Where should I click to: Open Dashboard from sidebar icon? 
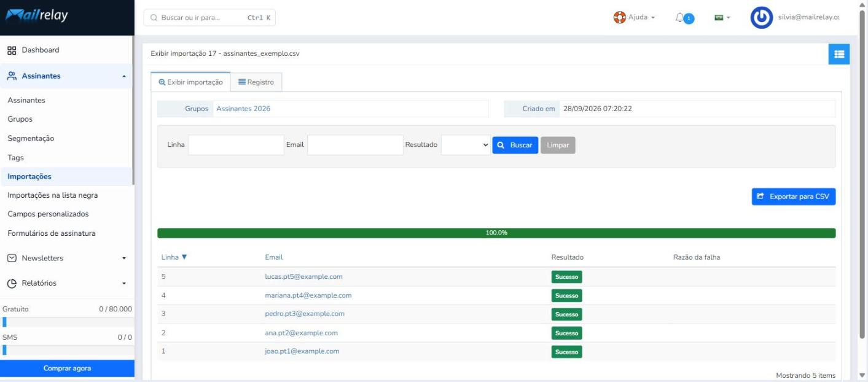pyautogui.click(x=12, y=50)
